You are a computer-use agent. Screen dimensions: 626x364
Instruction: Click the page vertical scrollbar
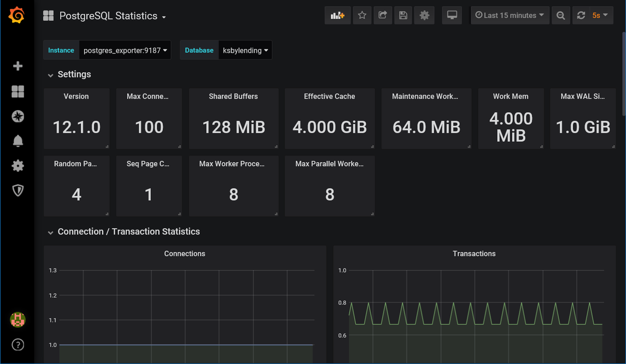tap(623, 73)
